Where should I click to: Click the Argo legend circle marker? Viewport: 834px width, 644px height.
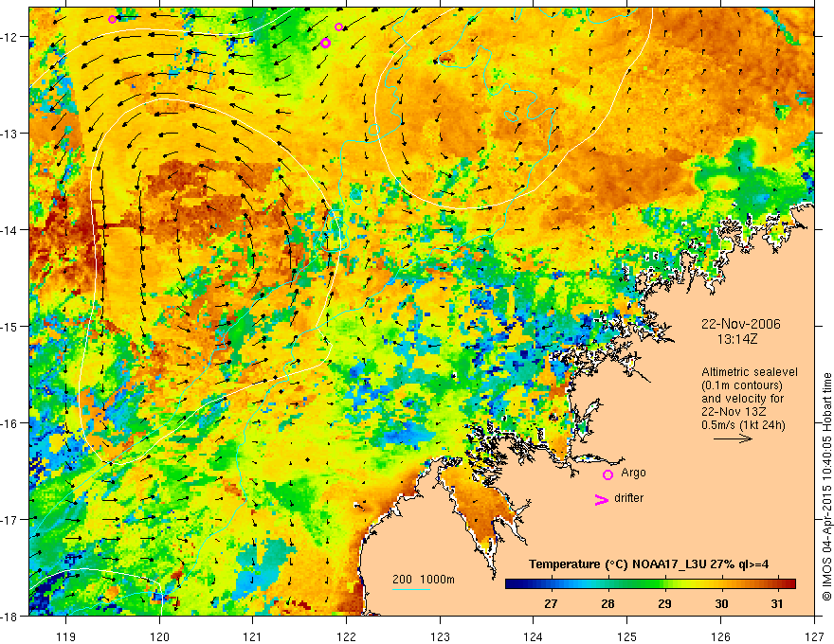pos(607,474)
